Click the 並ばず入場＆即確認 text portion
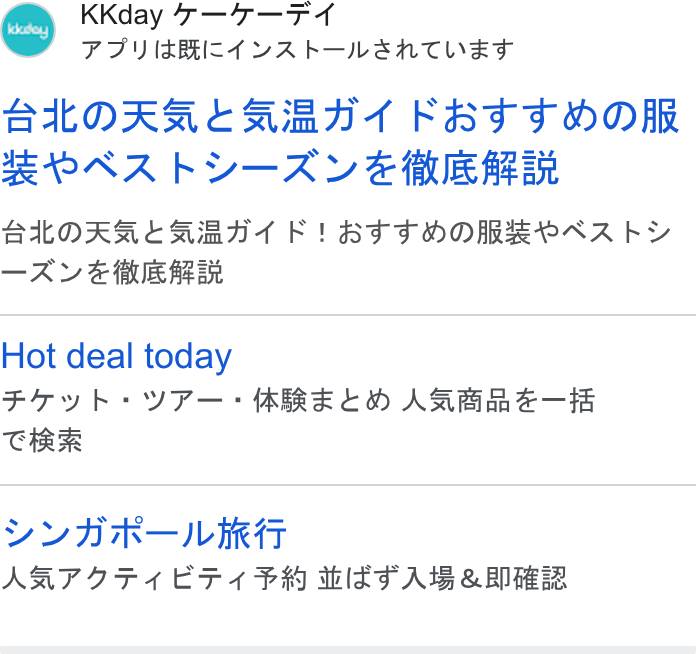The image size is (696, 654). (x=442, y=579)
